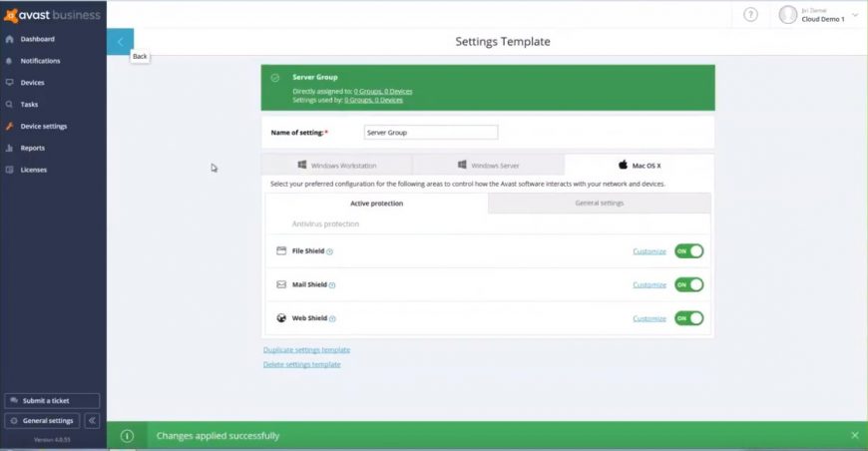Turn off the Mail Shield toggle

[688, 284]
